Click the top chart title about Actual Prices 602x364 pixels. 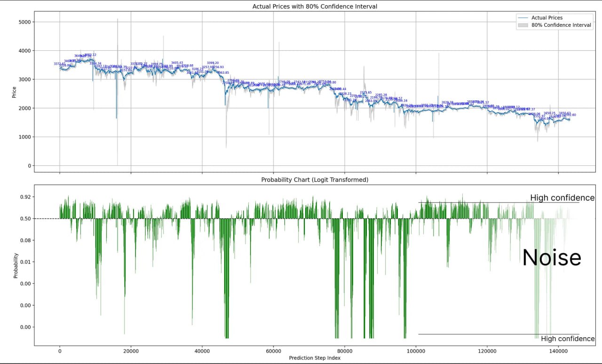315,7
